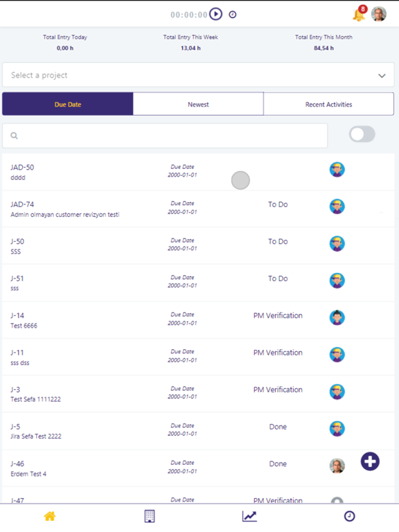The image size is (399, 532).
Task: Click the 00:00:00 timer display
Action: 188,15
